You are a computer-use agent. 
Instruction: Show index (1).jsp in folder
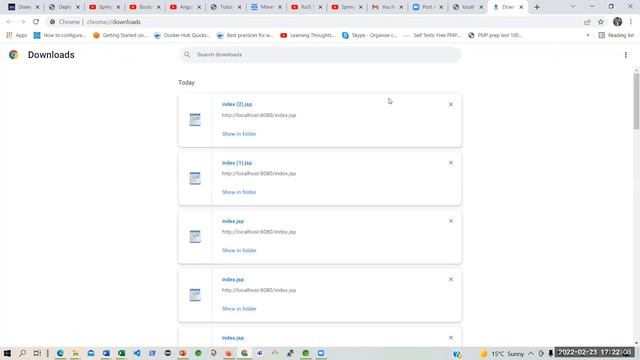239,192
